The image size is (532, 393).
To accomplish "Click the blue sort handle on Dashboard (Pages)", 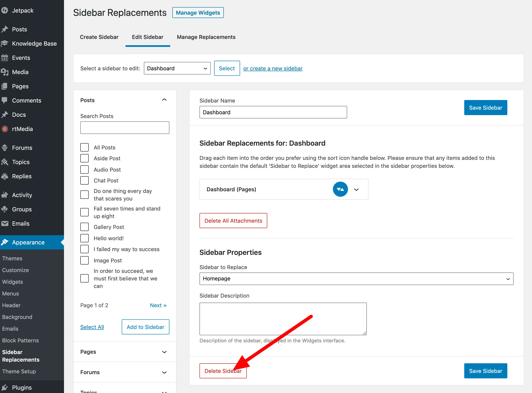I will pos(340,189).
